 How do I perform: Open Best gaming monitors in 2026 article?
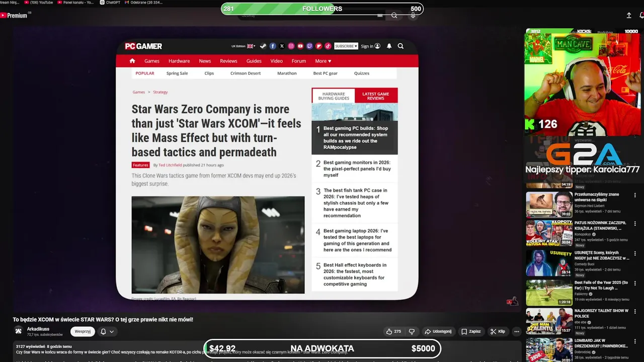point(357,168)
